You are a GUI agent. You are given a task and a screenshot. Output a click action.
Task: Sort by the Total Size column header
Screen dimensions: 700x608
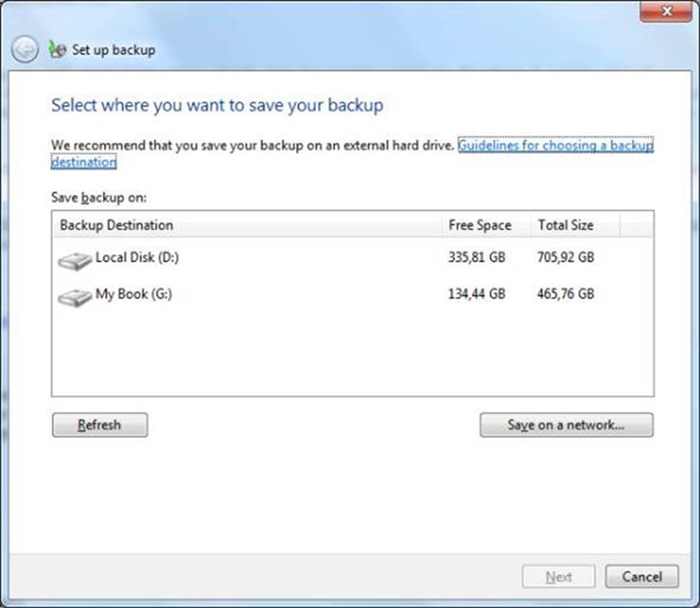pos(565,225)
